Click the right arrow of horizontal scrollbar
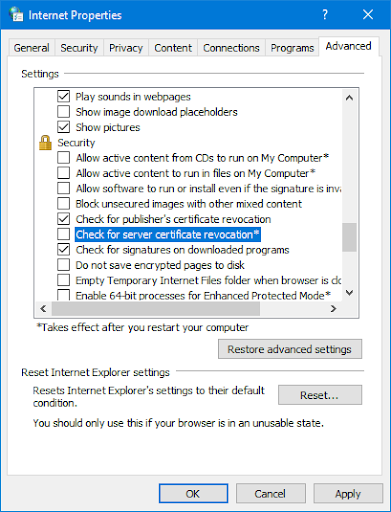Viewport: 391px width, 512px height. (x=333, y=309)
